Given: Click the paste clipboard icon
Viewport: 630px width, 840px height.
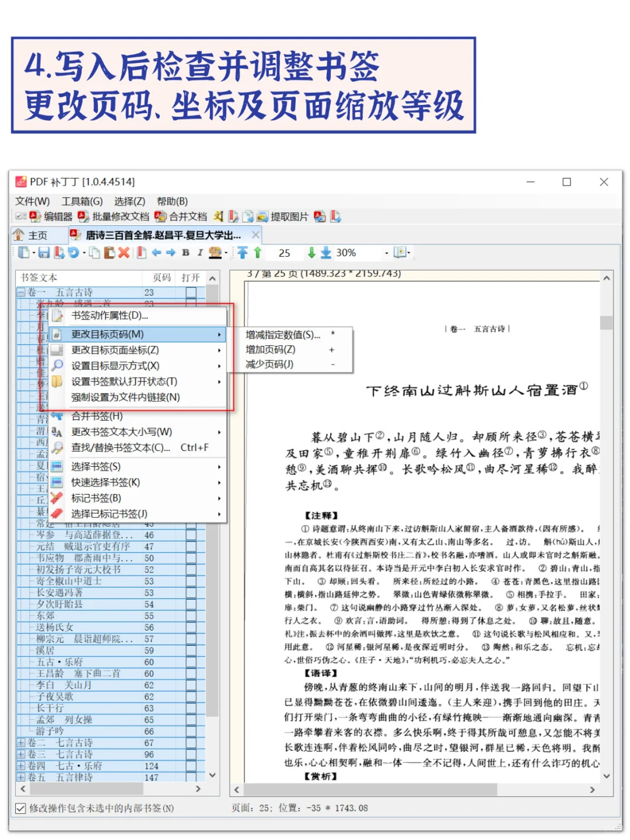Looking at the screenshot, I should (109, 253).
